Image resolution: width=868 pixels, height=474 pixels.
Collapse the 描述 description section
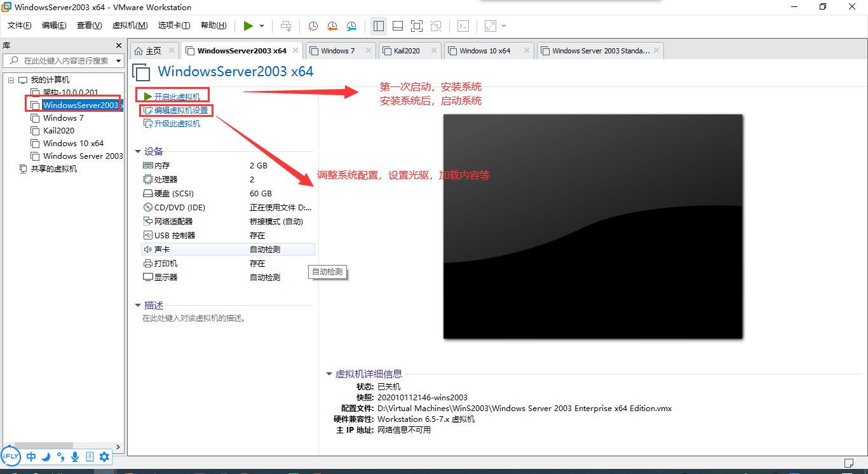pyautogui.click(x=138, y=306)
